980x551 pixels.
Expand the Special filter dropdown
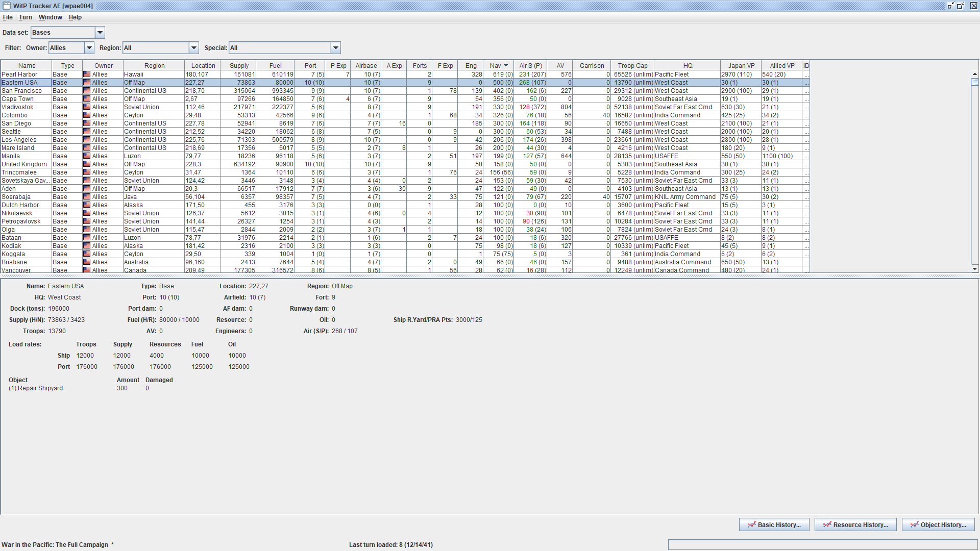[x=336, y=48]
